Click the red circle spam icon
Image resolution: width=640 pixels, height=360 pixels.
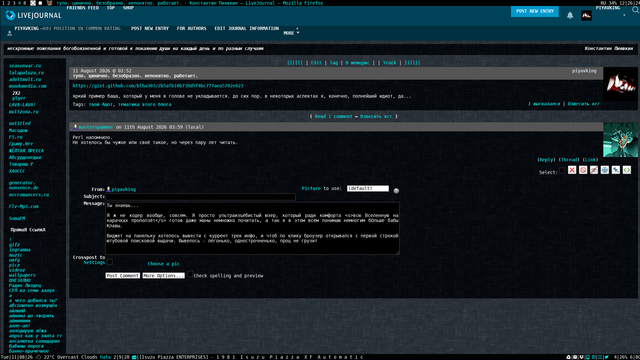(x=583, y=170)
